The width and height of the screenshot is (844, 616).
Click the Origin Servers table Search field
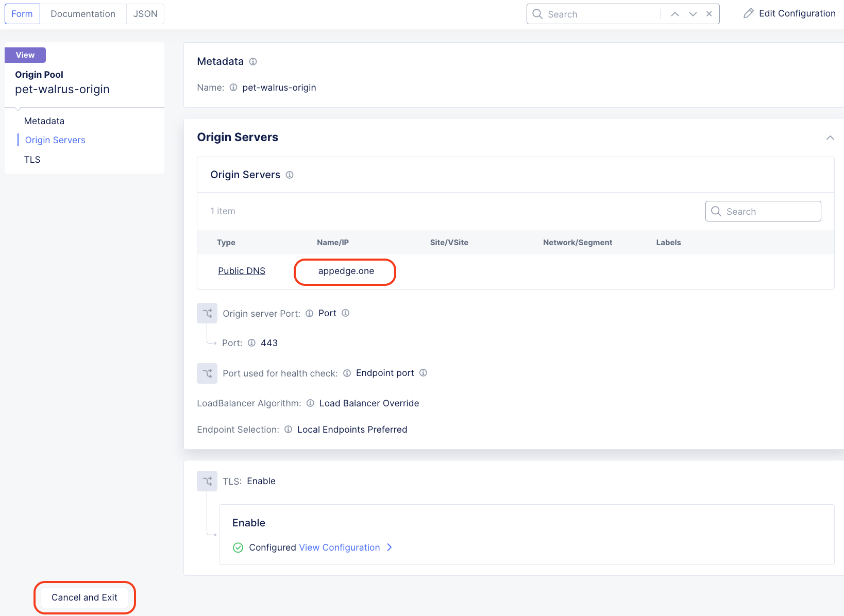[x=763, y=211]
